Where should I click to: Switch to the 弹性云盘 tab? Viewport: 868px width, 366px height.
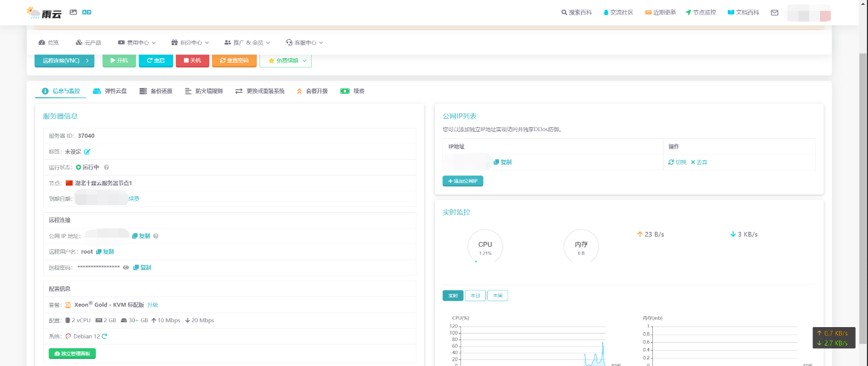coord(110,91)
